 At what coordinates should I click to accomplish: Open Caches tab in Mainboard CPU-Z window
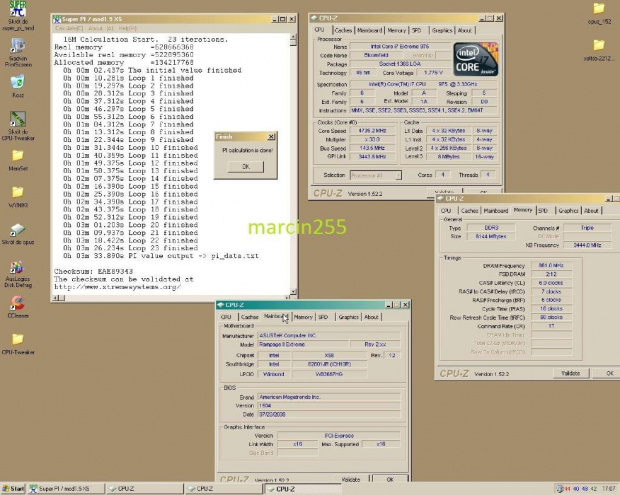(250, 317)
